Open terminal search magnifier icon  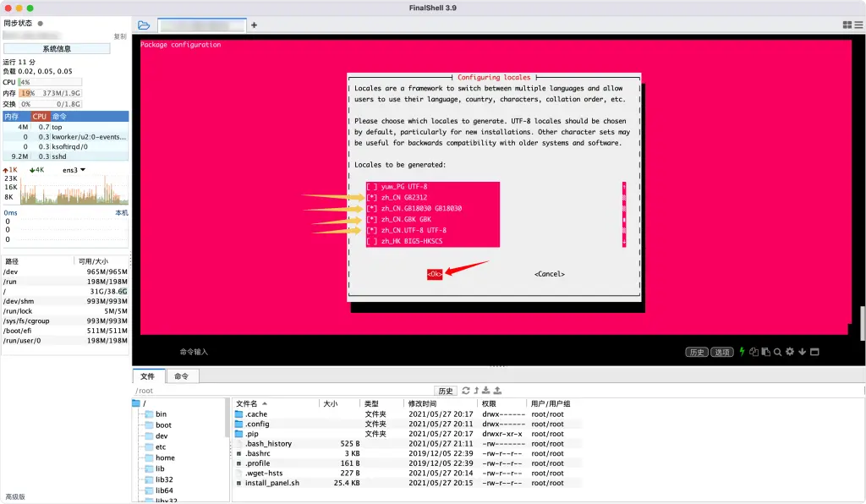pyautogui.click(x=777, y=352)
